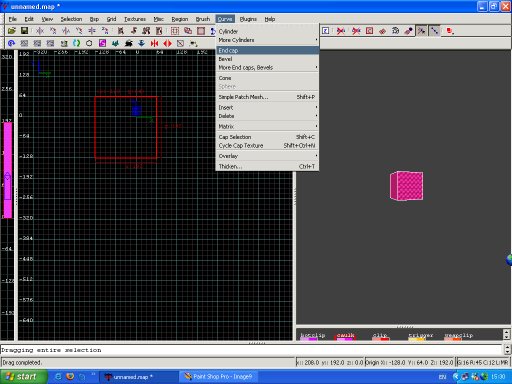Screen dimensions: 512x384
Task: Click the green-blue free rotate icon
Action: click(76, 43)
